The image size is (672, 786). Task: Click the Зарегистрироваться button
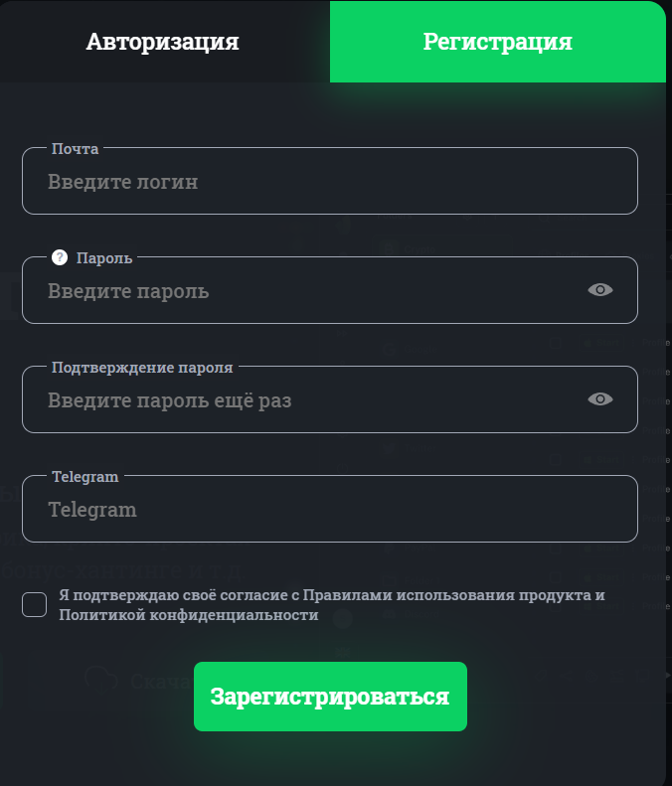330,697
